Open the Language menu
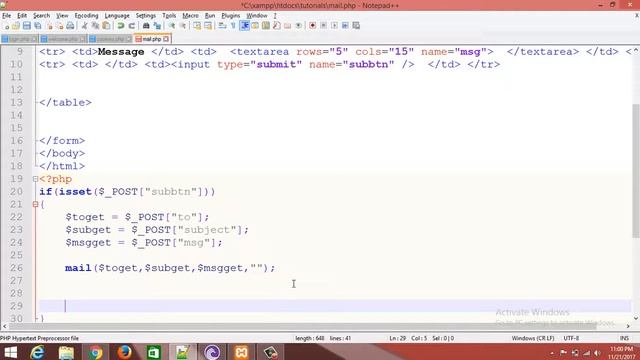Screen dimensions: 640x360 [117, 16]
